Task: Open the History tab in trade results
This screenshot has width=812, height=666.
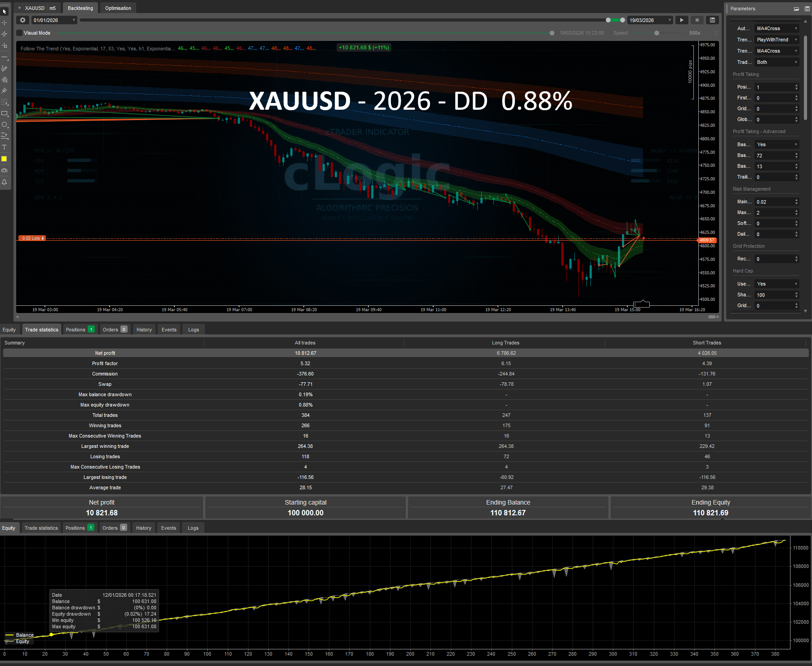Action: (x=144, y=329)
